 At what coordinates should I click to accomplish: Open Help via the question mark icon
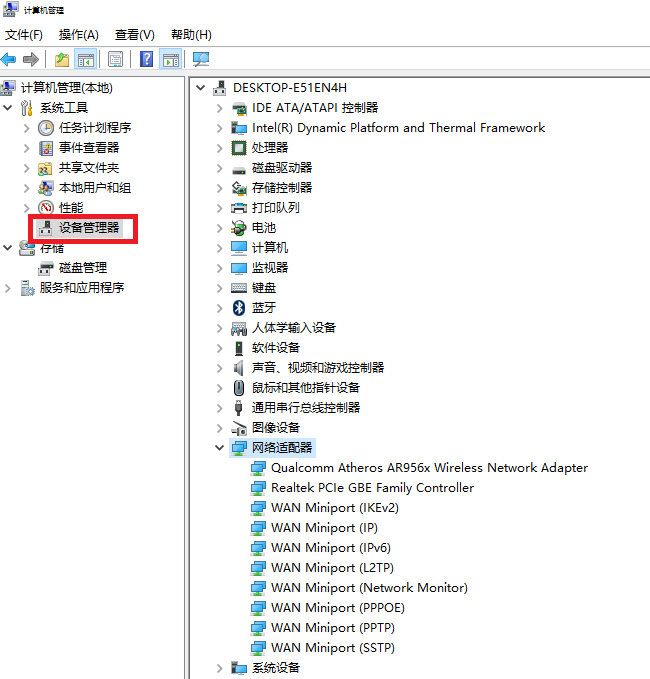pyautogui.click(x=146, y=59)
